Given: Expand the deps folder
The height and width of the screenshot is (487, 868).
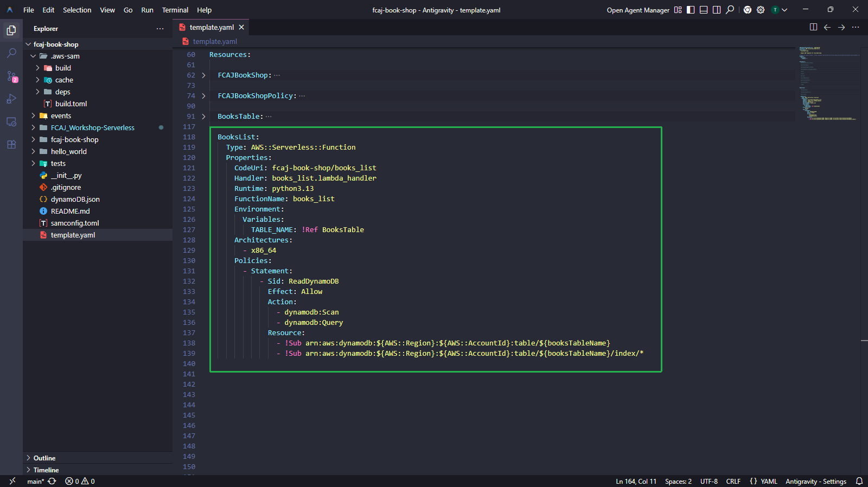Looking at the screenshot, I should [37, 92].
